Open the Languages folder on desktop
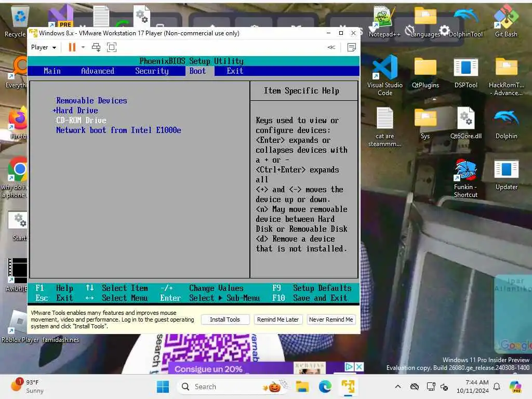Viewport: 532px width, 399px height. tap(425, 22)
